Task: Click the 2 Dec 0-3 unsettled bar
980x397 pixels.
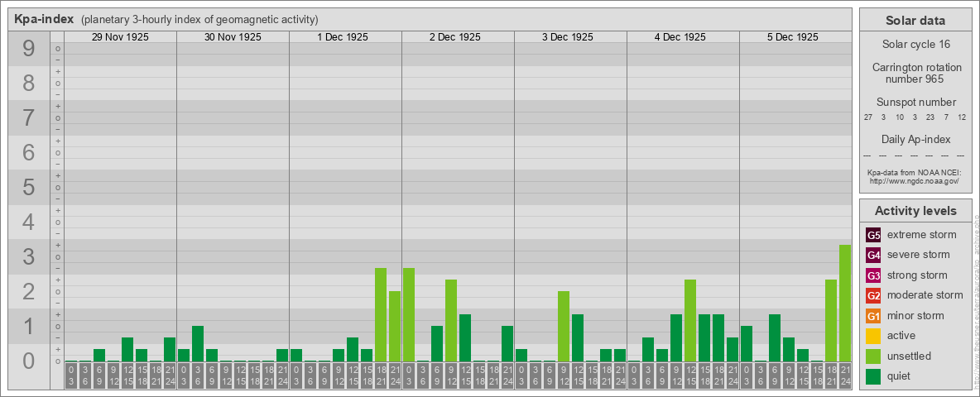Action: (x=409, y=314)
